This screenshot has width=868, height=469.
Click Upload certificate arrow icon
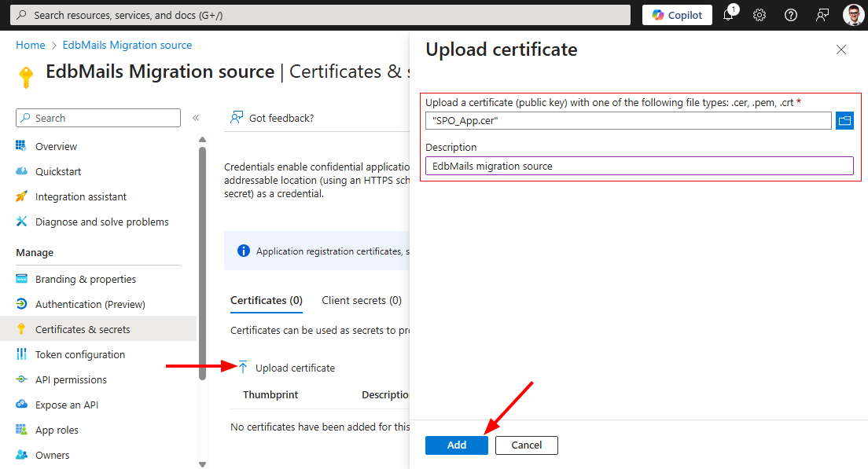coord(243,368)
